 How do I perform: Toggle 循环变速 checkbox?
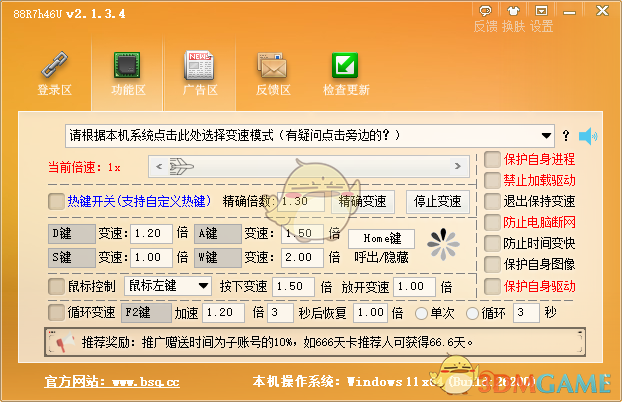tap(56, 312)
